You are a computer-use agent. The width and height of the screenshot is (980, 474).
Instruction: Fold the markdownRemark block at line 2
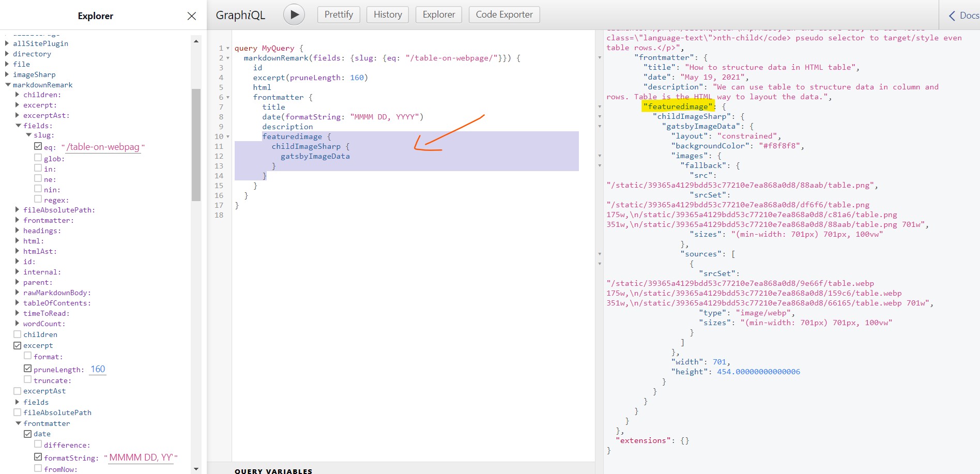[228, 58]
